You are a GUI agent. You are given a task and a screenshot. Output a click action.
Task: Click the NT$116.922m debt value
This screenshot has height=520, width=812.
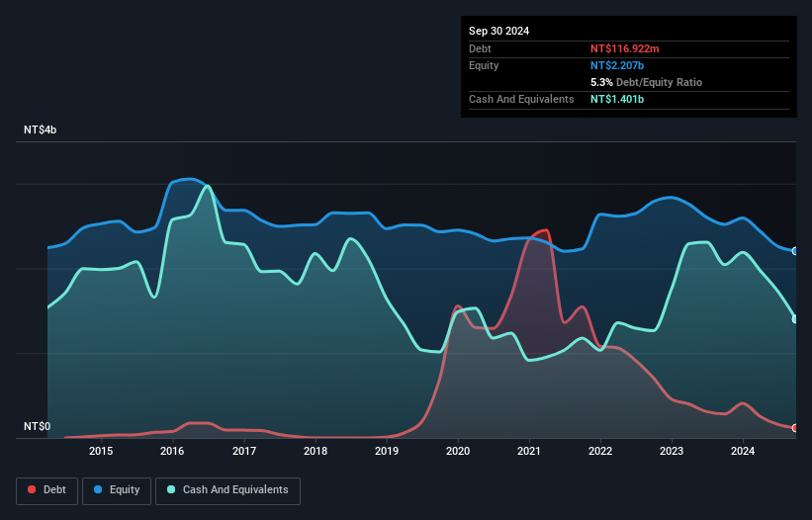624,48
